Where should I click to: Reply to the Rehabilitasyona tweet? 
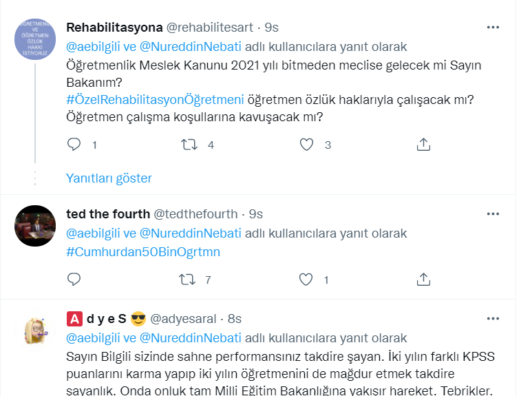point(74,145)
